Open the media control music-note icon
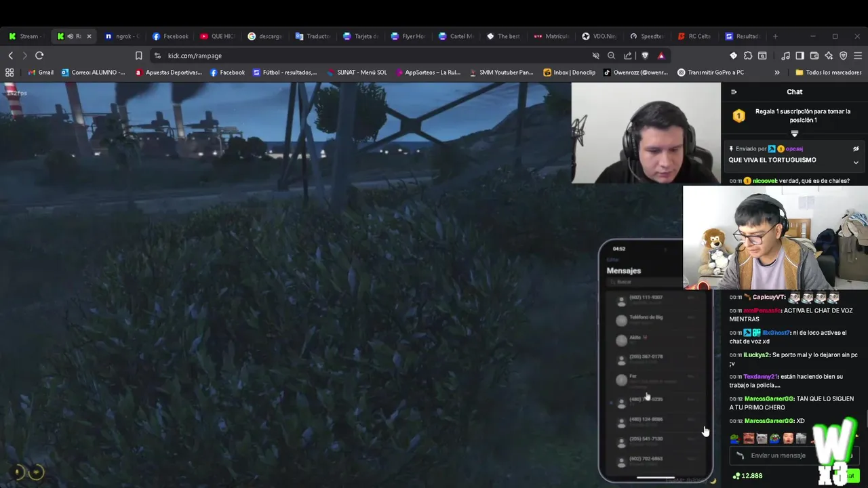Screen dimensions: 868x488 785,56
